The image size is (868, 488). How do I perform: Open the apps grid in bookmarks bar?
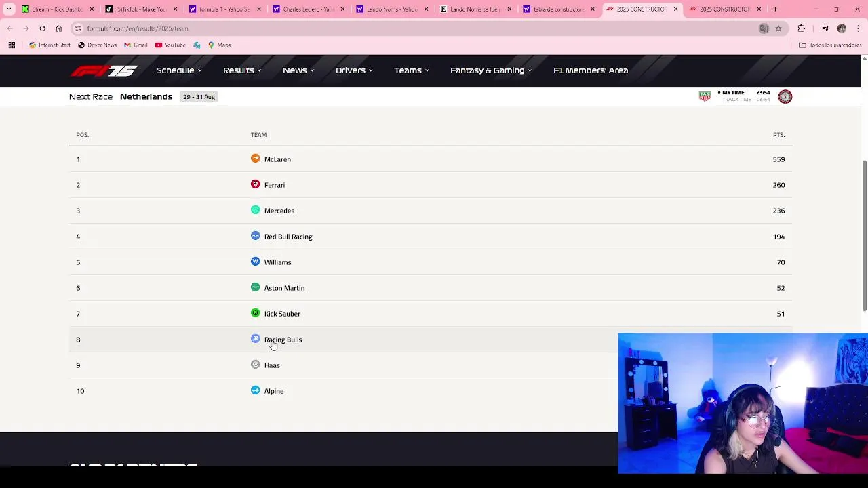click(x=12, y=45)
